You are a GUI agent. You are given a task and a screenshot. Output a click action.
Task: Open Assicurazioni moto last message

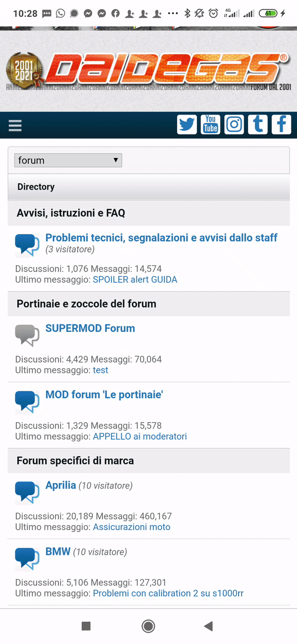[132, 527]
